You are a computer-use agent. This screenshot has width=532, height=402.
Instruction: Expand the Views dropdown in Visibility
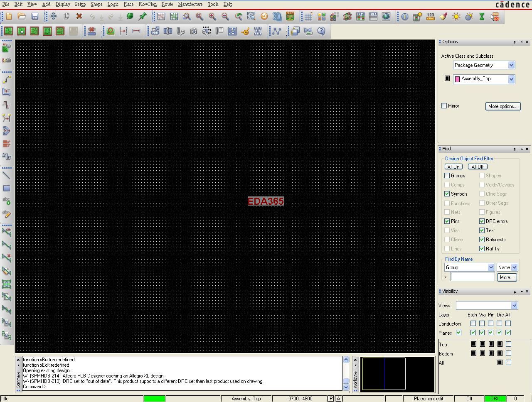pyautogui.click(x=514, y=306)
